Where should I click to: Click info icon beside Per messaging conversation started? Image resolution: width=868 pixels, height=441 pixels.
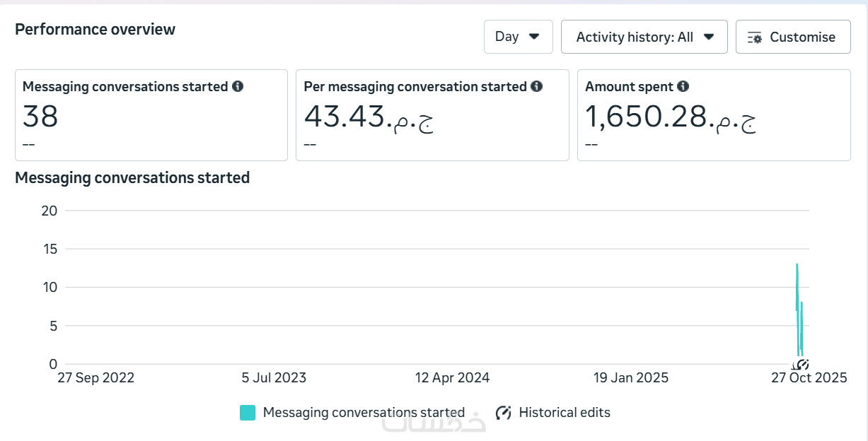(537, 86)
